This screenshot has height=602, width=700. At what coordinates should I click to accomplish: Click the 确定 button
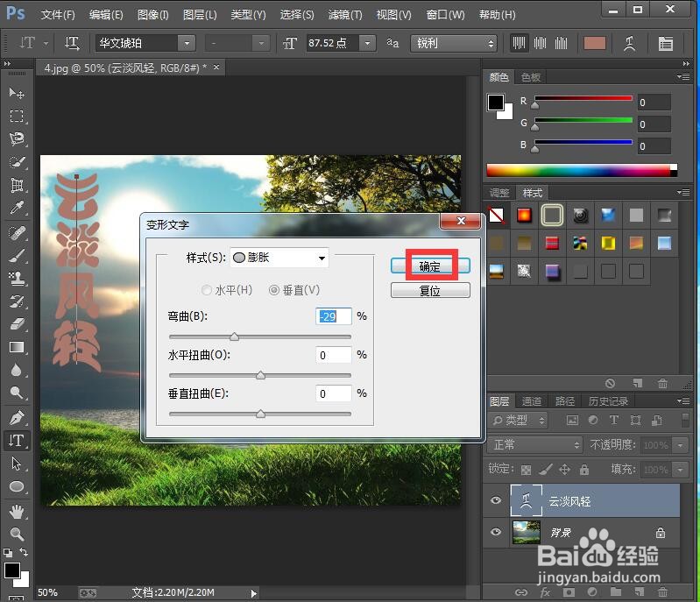tap(430, 266)
